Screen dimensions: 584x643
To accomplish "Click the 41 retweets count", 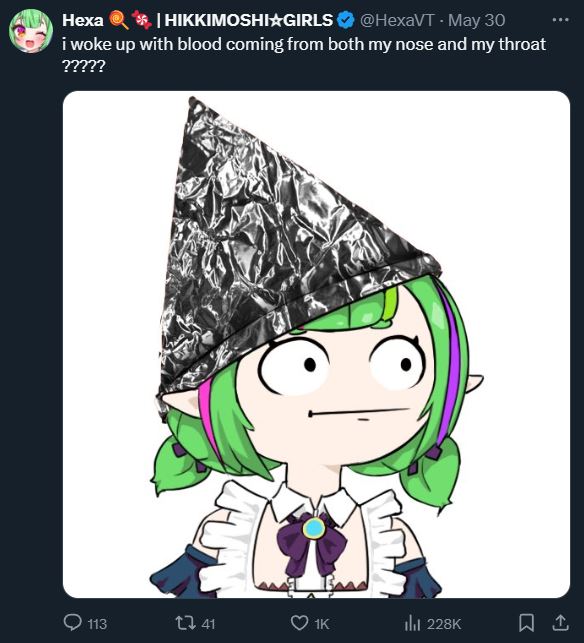I will pos(208,624).
